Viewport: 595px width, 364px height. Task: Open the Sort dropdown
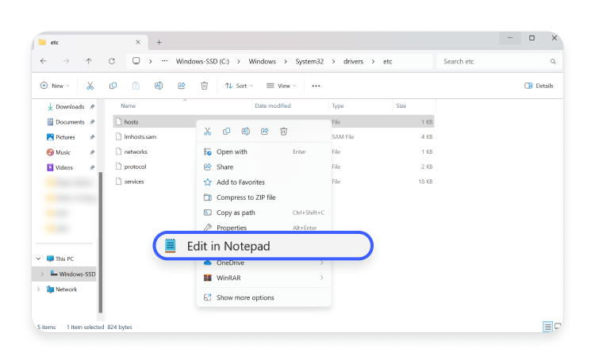[x=239, y=86]
